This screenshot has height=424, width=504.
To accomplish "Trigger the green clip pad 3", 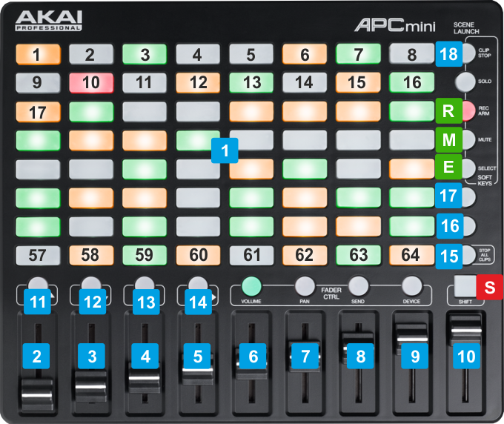I will (x=144, y=53).
